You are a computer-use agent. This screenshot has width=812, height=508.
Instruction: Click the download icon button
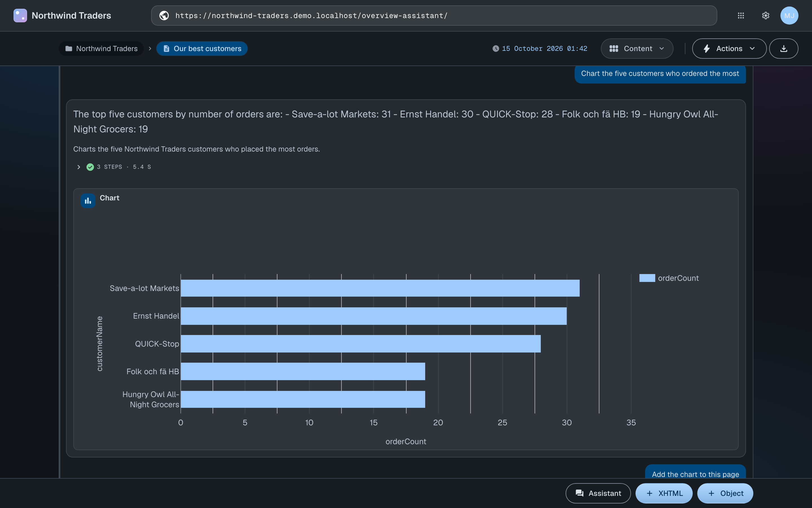(784, 49)
